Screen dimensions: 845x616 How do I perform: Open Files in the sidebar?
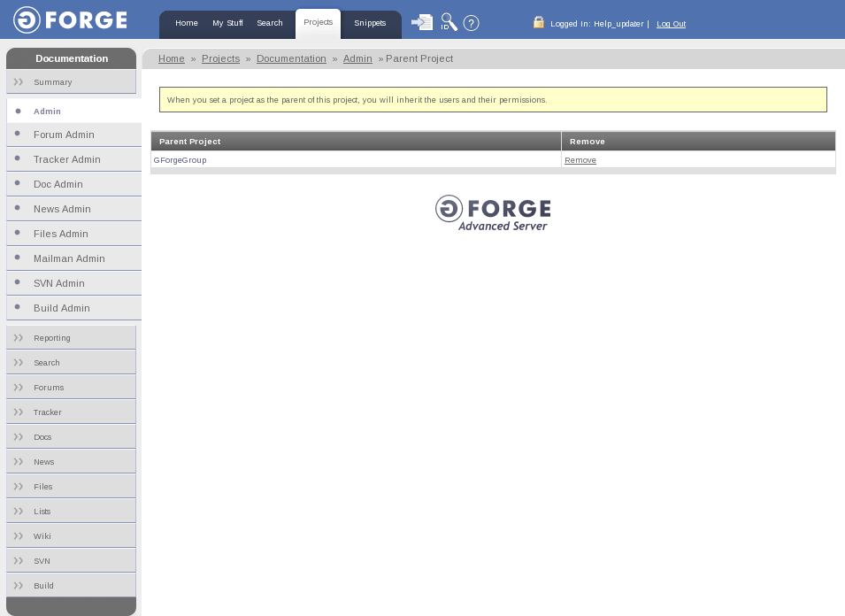[71, 487]
